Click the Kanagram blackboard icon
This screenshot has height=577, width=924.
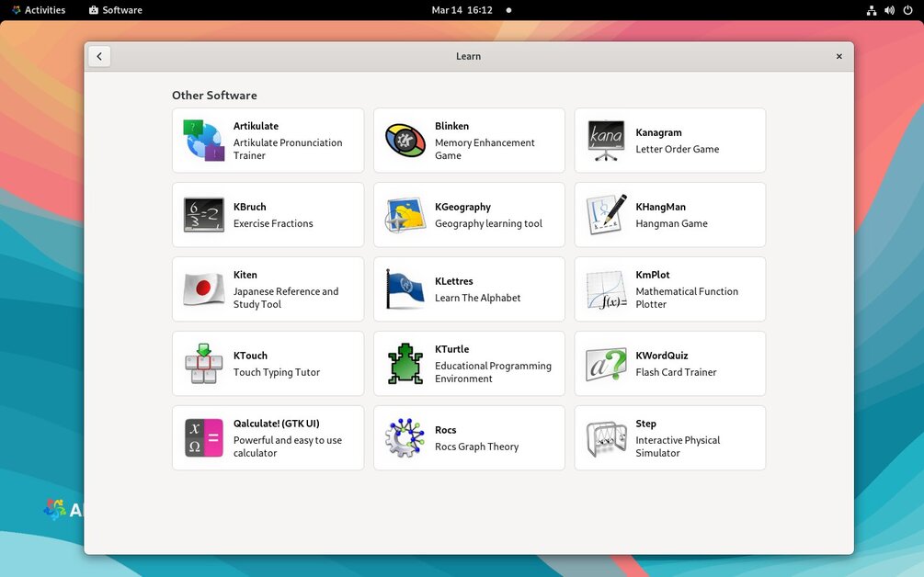point(607,141)
